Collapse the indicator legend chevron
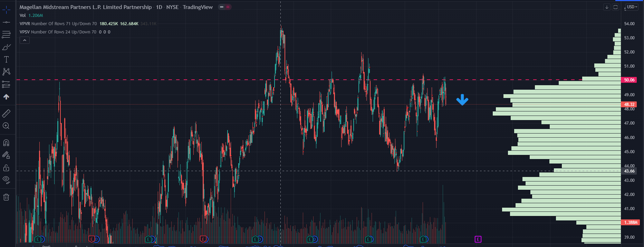The height and width of the screenshot is (247, 644). [x=25, y=40]
